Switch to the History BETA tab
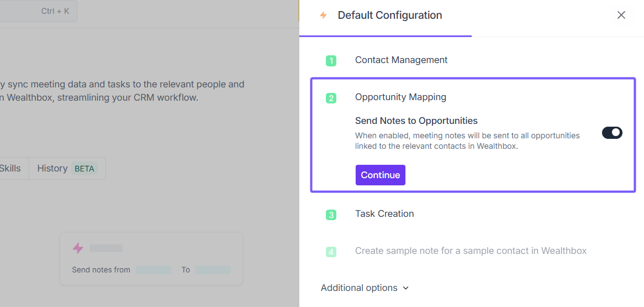Screen dimensions: 644x307 pyautogui.click(x=67, y=168)
